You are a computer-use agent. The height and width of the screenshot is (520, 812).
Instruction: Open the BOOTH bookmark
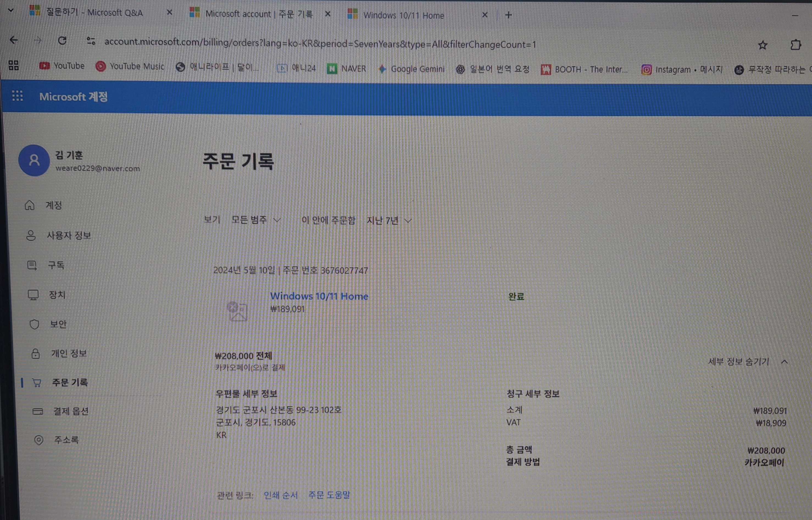[x=584, y=70]
